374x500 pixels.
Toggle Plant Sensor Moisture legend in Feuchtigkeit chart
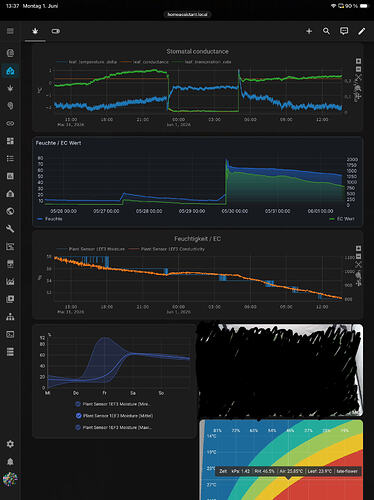pyautogui.click(x=91, y=249)
